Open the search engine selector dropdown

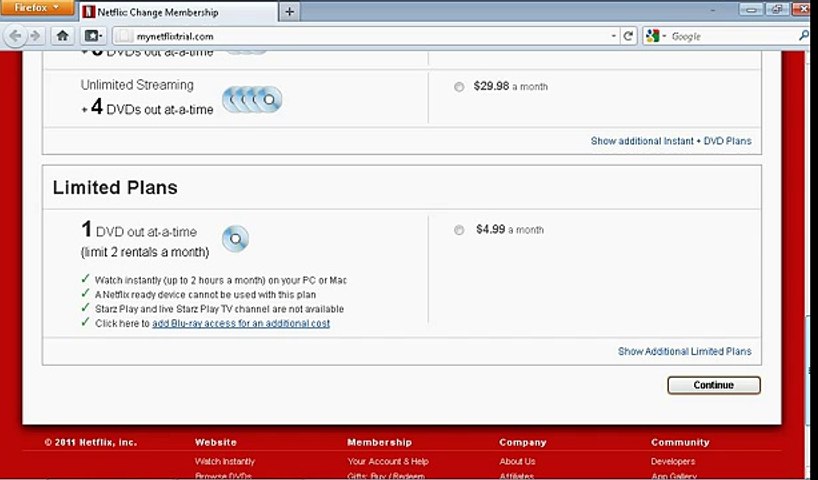click(x=664, y=36)
